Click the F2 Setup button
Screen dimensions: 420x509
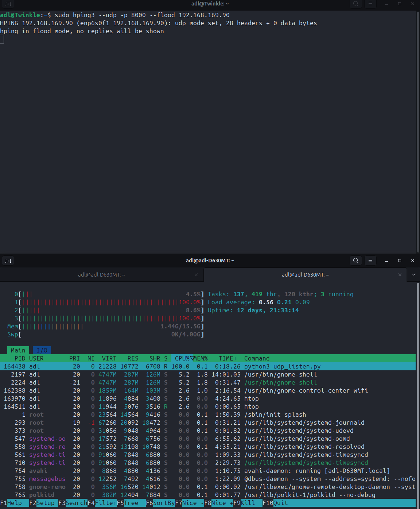click(x=46, y=503)
